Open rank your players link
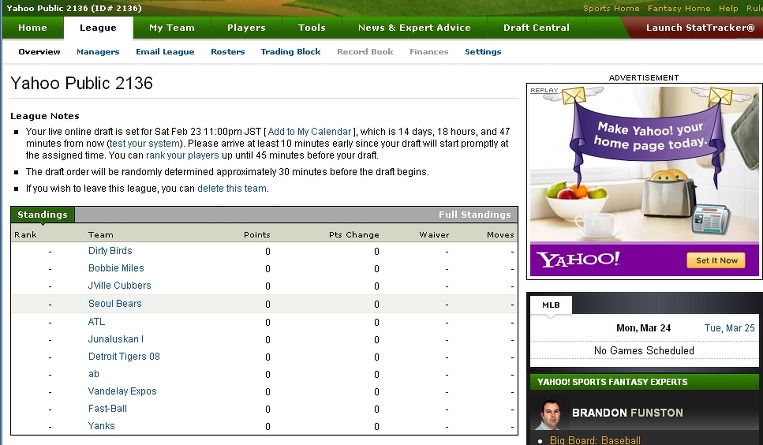 coord(182,156)
